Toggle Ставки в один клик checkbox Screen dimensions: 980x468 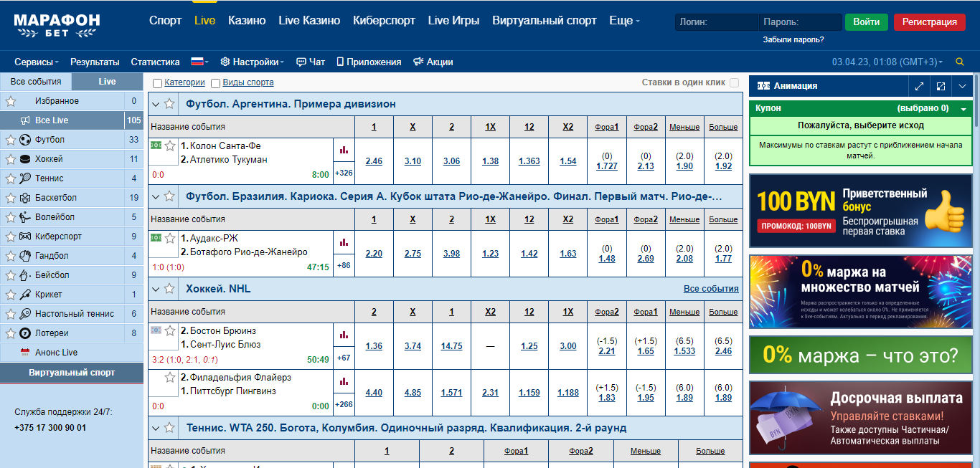coord(734,83)
